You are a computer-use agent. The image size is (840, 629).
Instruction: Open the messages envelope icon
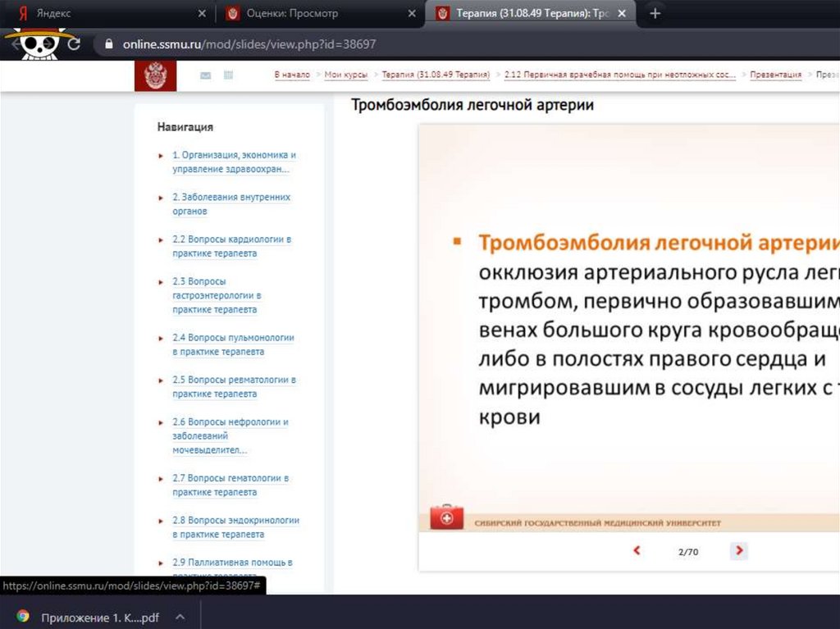point(205,75)
